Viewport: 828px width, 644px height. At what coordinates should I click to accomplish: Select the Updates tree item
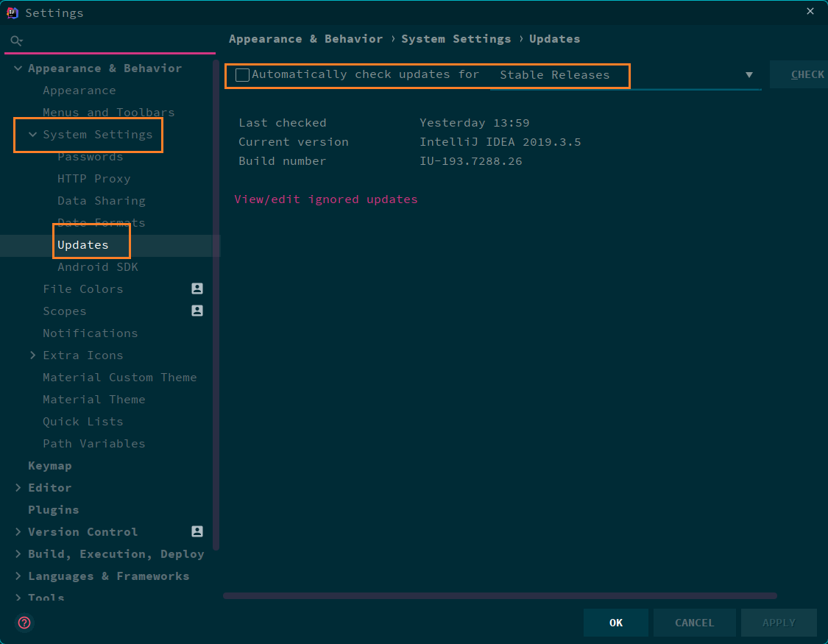coord(83,245)
